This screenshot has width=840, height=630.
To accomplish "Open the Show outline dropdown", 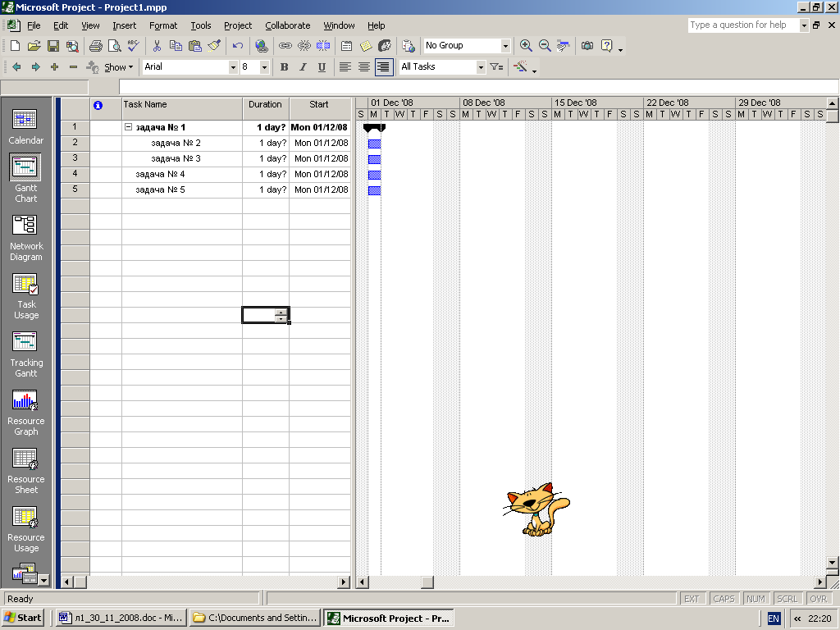I will click(118, 67).
